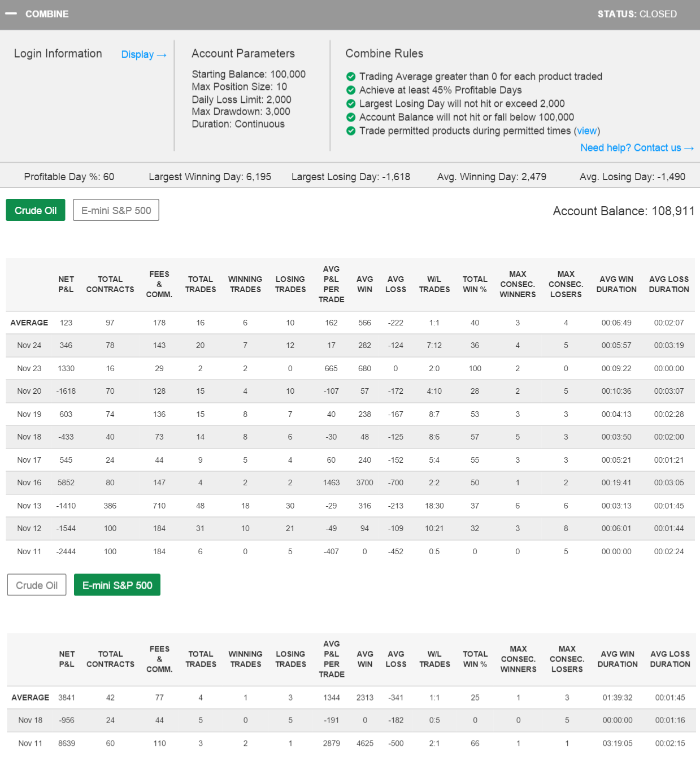Select the upper Crude Oil tab

pyautogui.click(x=36, y=210)
